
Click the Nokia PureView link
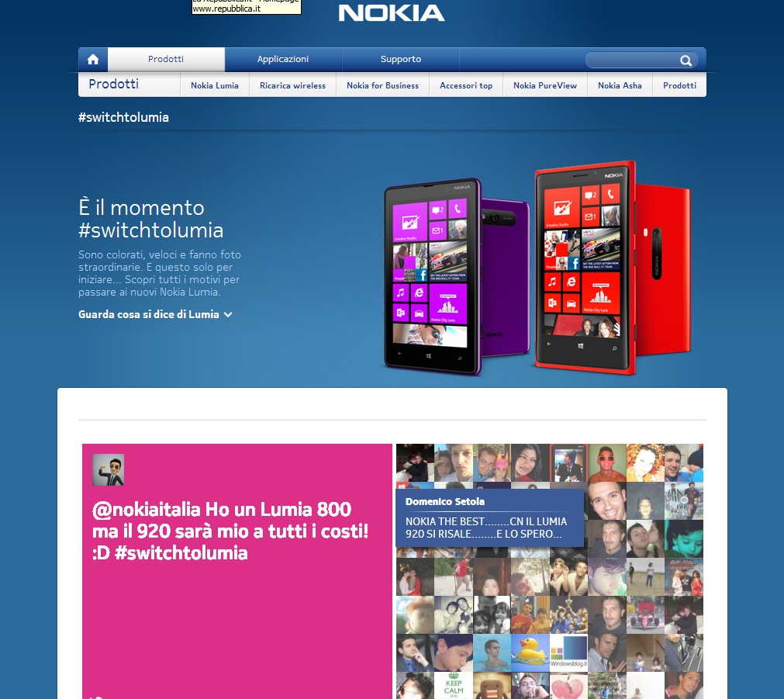545,85
